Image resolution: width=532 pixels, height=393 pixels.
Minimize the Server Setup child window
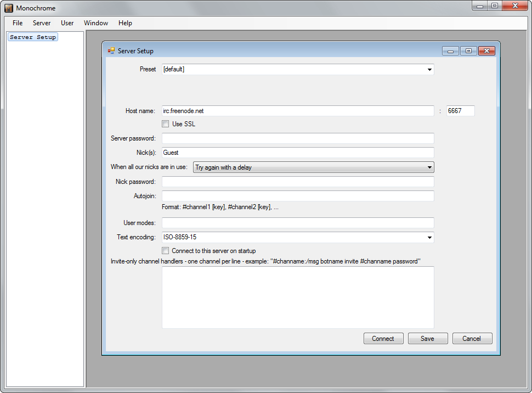(x=451, y=51)
